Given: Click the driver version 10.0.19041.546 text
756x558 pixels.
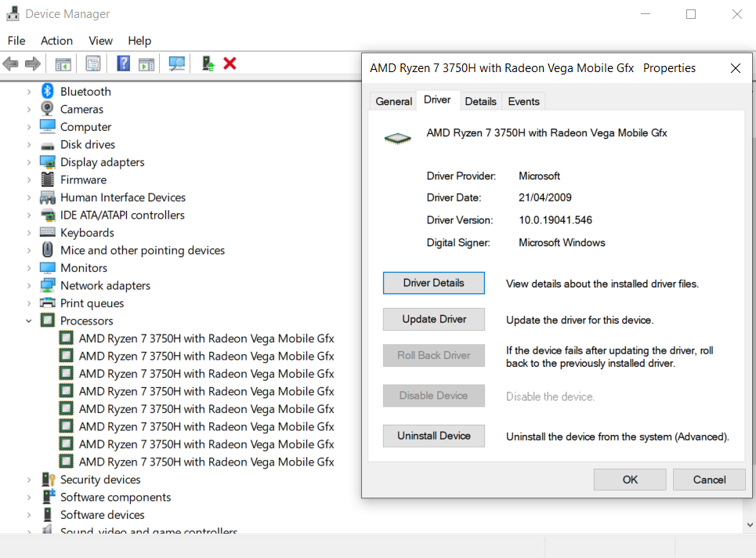Looking at the screenshot, I should [x=555, y=220].
